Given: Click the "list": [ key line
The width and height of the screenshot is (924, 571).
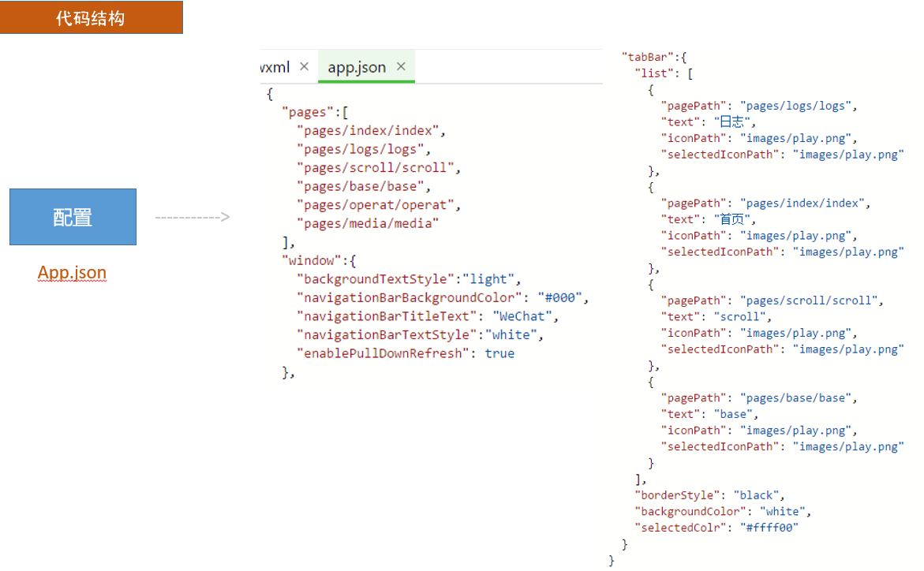Looking at the screenshot, I should coord(664,73).
